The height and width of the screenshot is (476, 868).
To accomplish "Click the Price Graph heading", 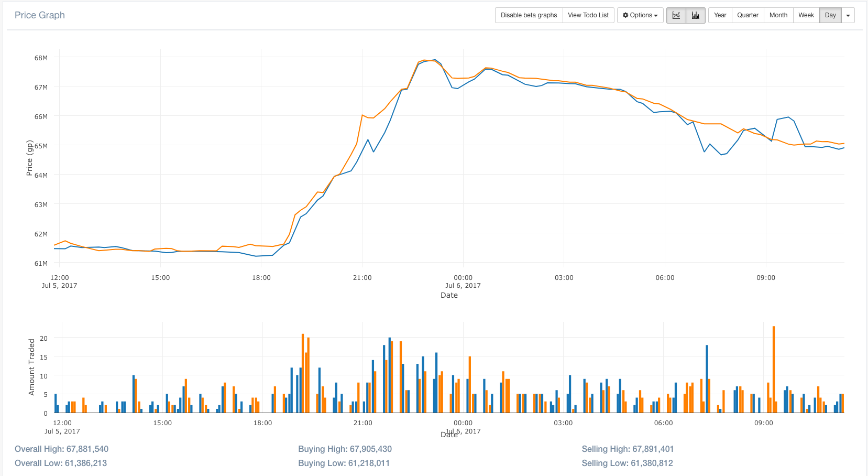I will pos(40,15).
